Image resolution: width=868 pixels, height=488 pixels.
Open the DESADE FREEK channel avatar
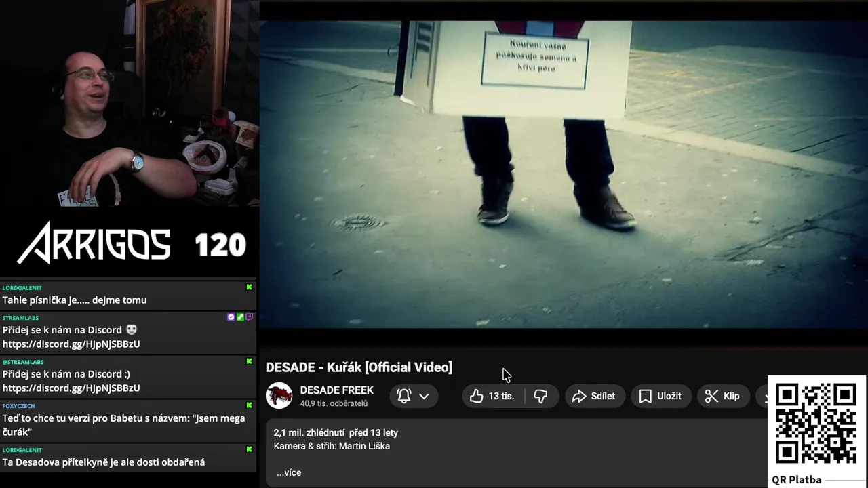279,396
